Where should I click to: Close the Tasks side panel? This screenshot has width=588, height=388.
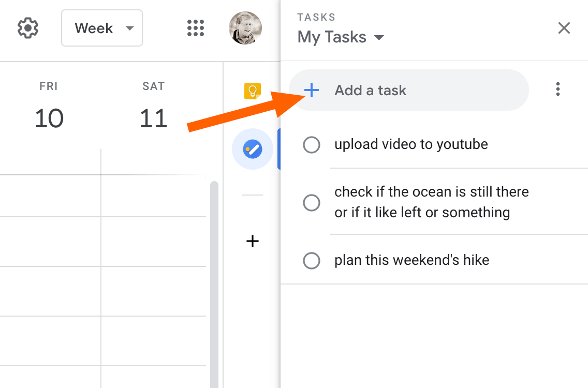tap(564, 28)
